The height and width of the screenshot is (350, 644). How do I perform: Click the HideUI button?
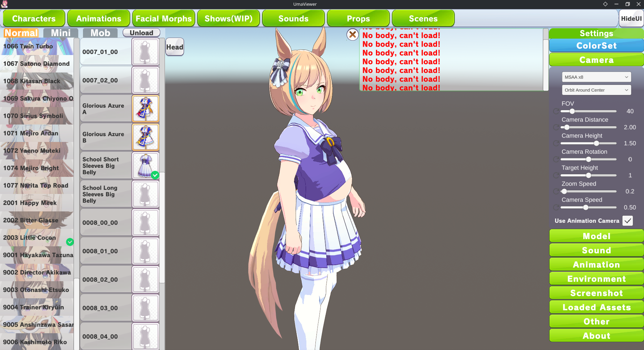(631, 18)
